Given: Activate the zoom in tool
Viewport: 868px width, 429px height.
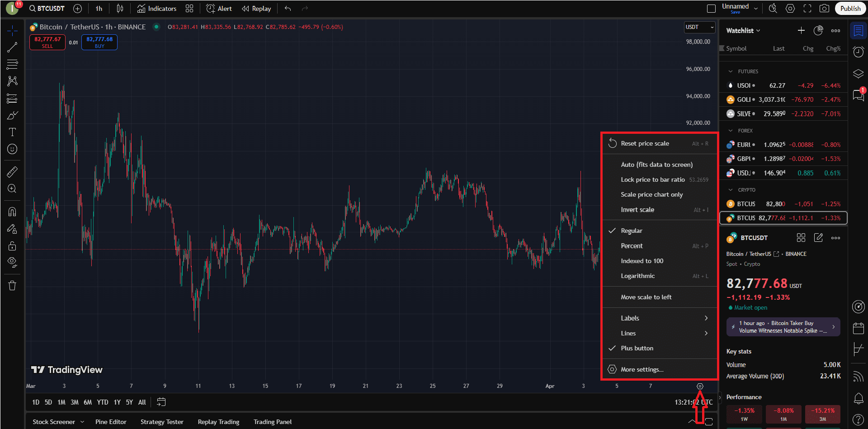Looking at the screenshot, I should click(12, 189).
